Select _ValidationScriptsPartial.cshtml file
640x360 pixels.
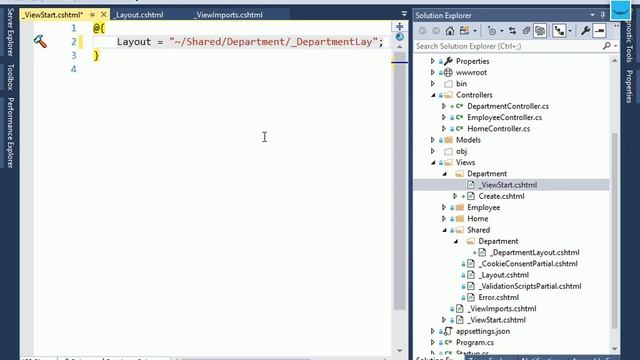(530, 286)
